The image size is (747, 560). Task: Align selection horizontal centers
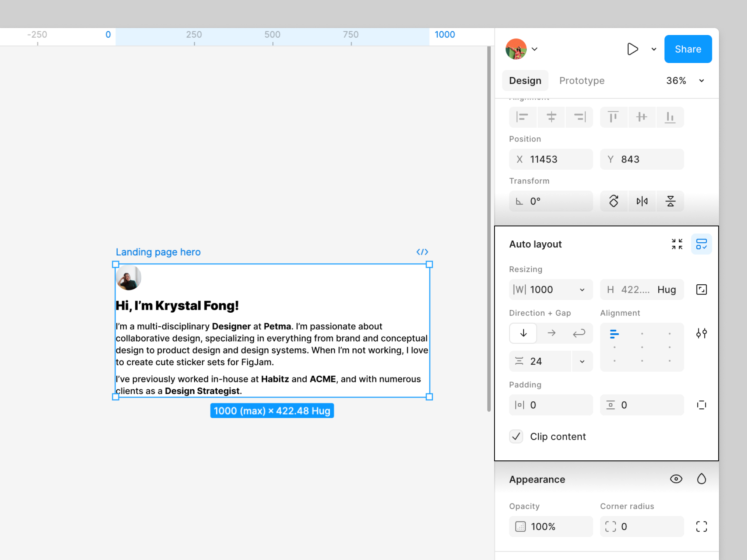click(551, 117)
